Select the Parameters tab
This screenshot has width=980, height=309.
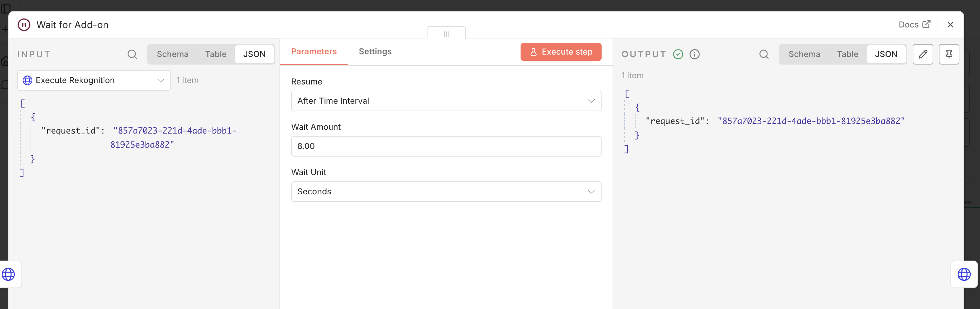(314, 51)
